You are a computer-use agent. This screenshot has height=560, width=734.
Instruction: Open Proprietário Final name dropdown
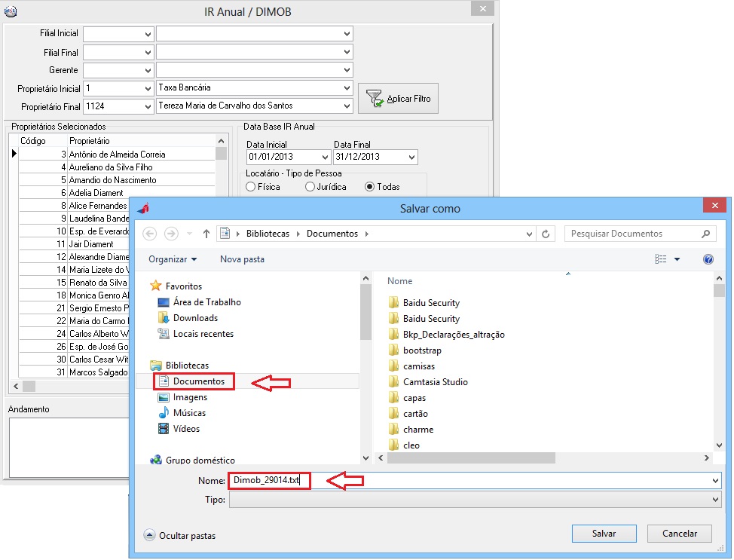click(x=347, y=106)
